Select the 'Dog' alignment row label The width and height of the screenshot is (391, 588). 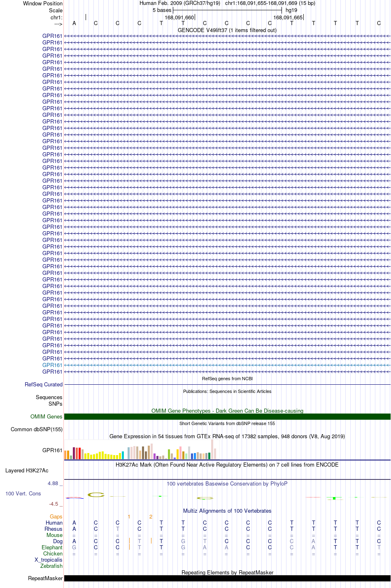[x=58, y=541]
